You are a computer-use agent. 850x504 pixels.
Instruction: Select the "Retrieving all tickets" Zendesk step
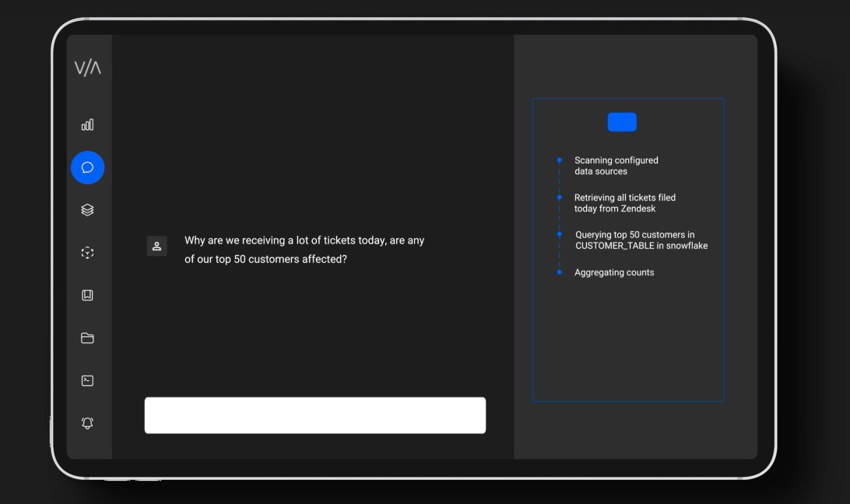624,203
